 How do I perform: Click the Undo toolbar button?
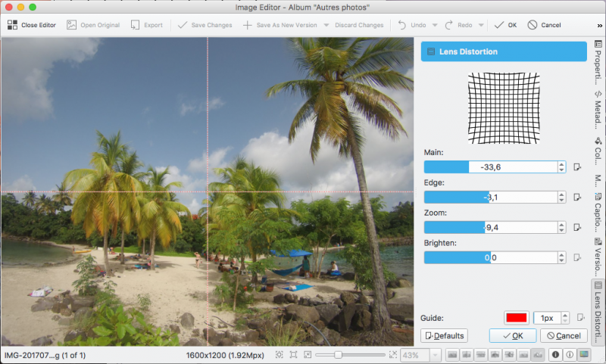click(x=412, y=25)
